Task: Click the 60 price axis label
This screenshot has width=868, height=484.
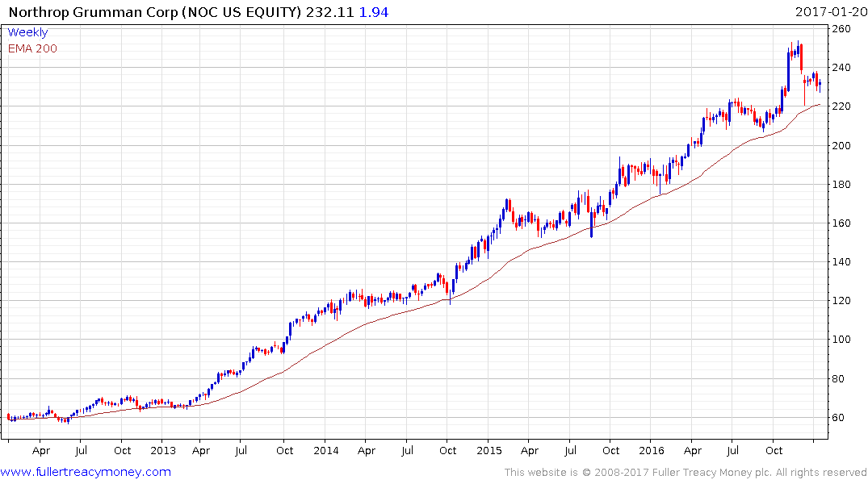Action: tap(838, 418)
